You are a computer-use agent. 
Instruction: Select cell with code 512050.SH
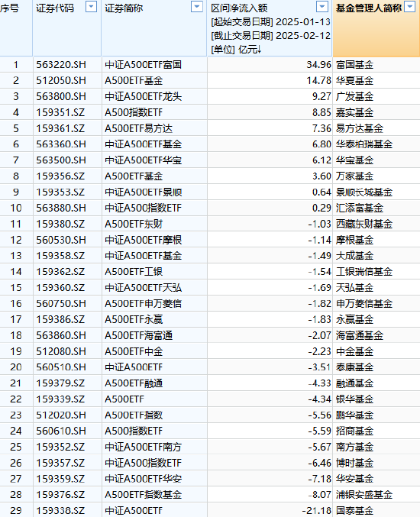pyautogui.click(x=67, y=80)
